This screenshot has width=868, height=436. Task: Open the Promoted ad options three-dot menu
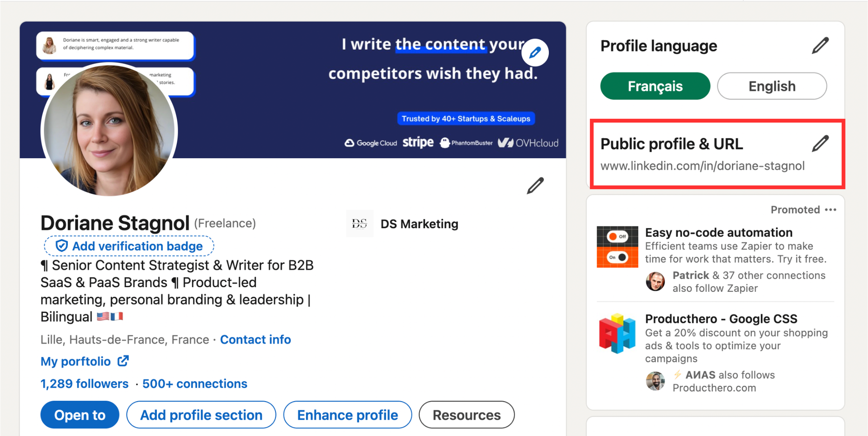point(830,210)
